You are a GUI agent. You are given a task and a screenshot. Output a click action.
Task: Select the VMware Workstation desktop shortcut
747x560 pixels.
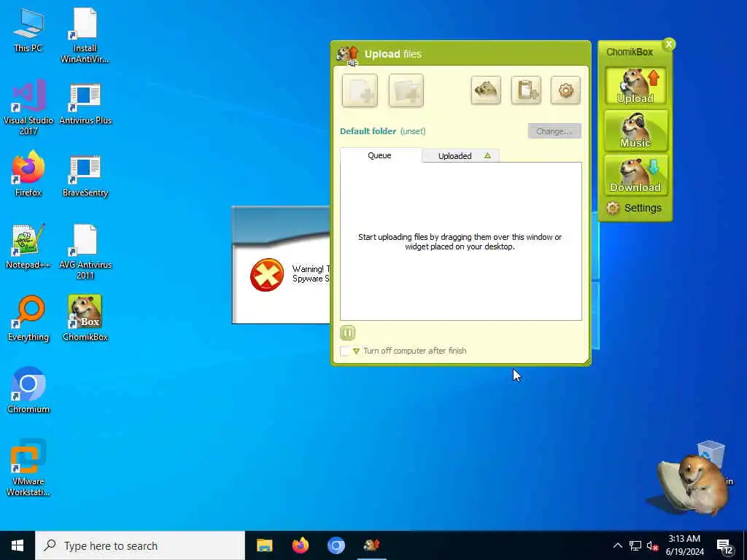(x=28, y=467)
